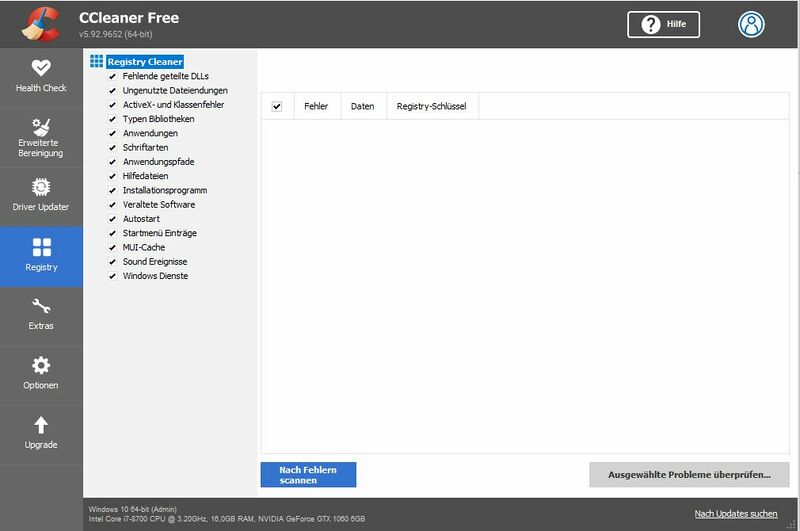Open the user account profile icon
Screen dimensions: 800x531
click(x=751, y=24)
